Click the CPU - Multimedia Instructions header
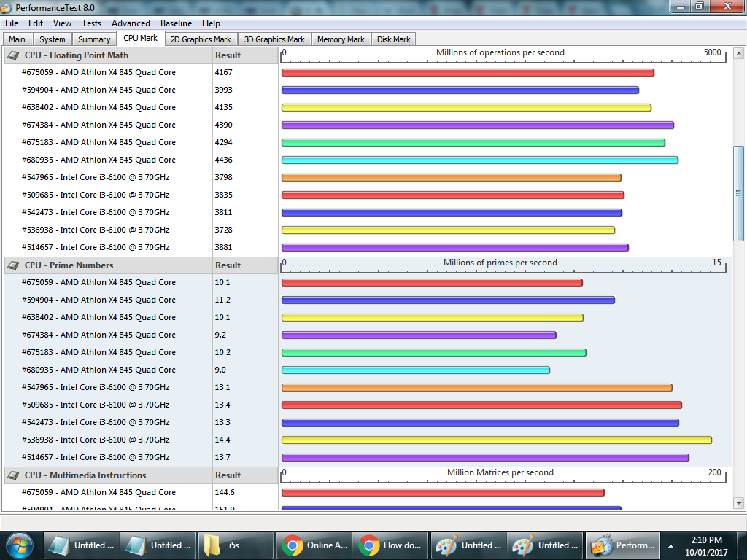Image resolution: width=747 pixels, height=560 pixels. coord(108,475)
